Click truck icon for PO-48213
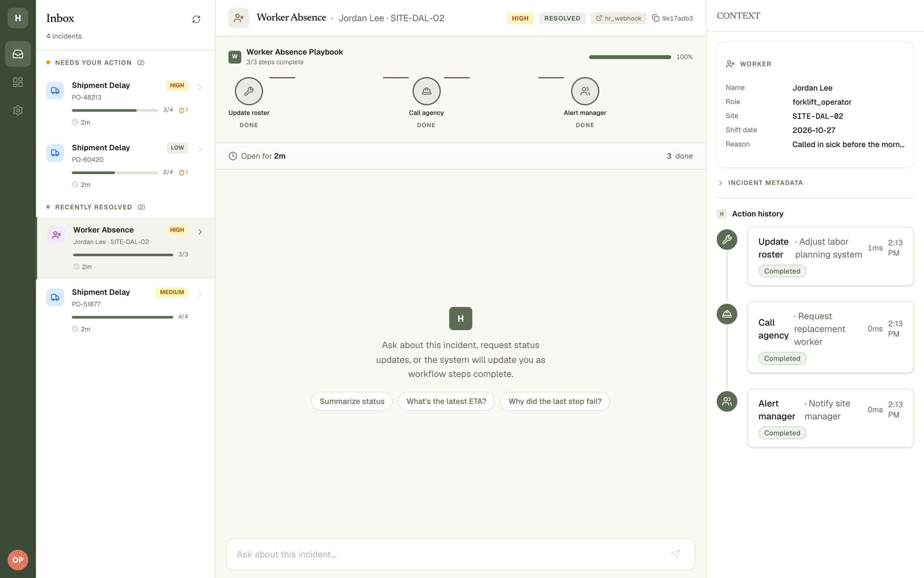This screenshot has height=578, width=924. point(55,91)
